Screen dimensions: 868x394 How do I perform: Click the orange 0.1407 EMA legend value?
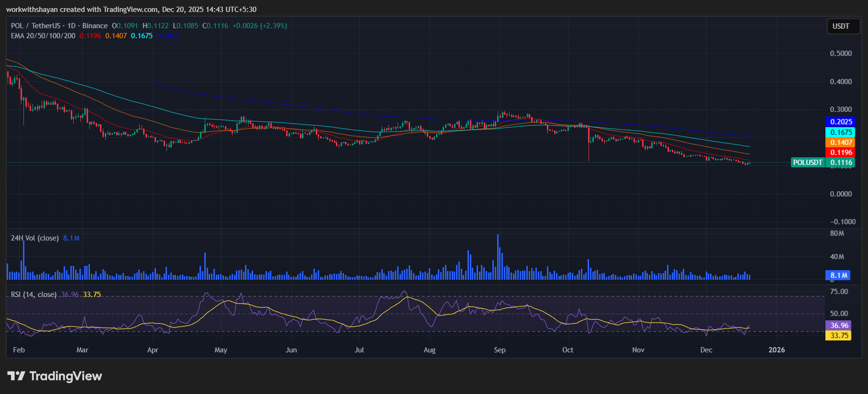tap(116, 36)
